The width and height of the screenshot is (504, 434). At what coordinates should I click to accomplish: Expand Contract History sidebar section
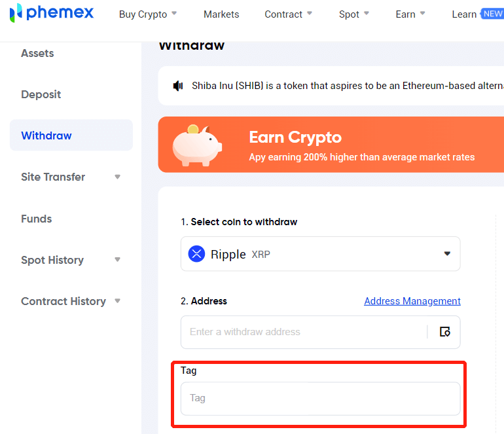click(118, 301)
